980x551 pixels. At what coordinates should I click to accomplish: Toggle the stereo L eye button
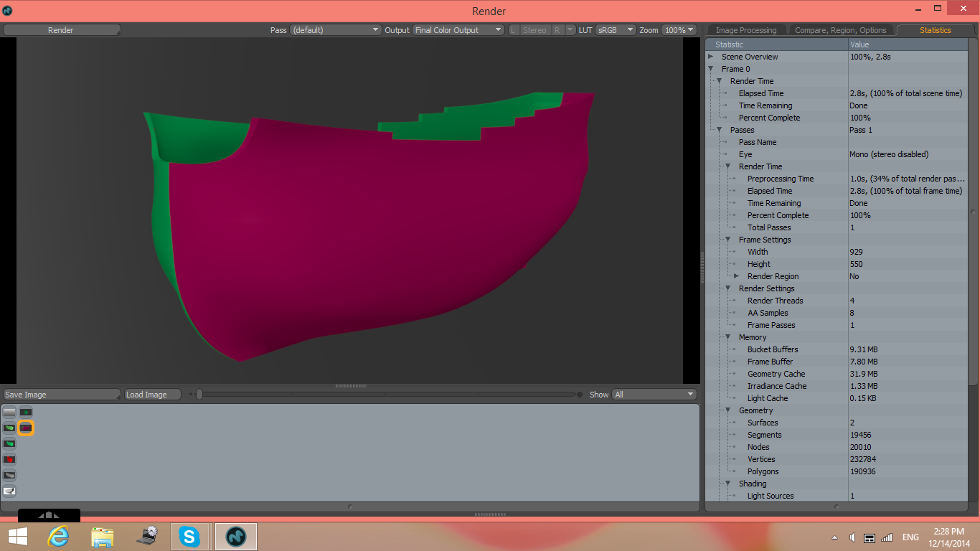[x=514, y=30]
